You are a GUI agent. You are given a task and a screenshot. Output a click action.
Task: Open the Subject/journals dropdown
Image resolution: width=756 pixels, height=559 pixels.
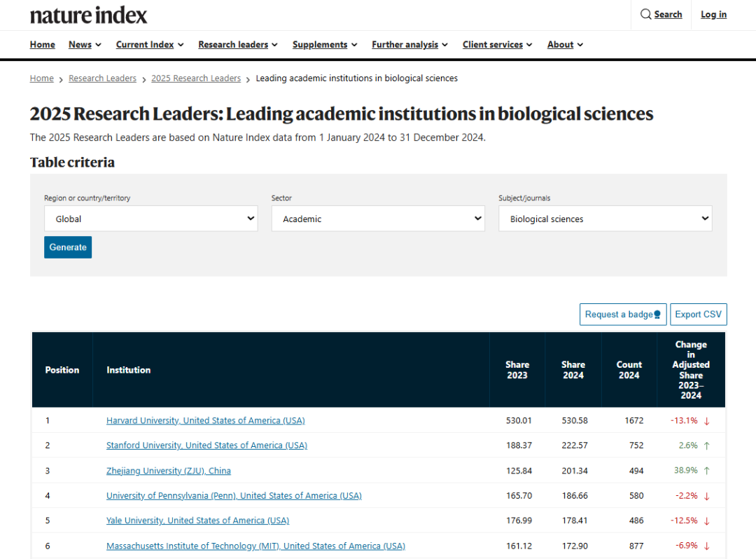pos(605,219)
